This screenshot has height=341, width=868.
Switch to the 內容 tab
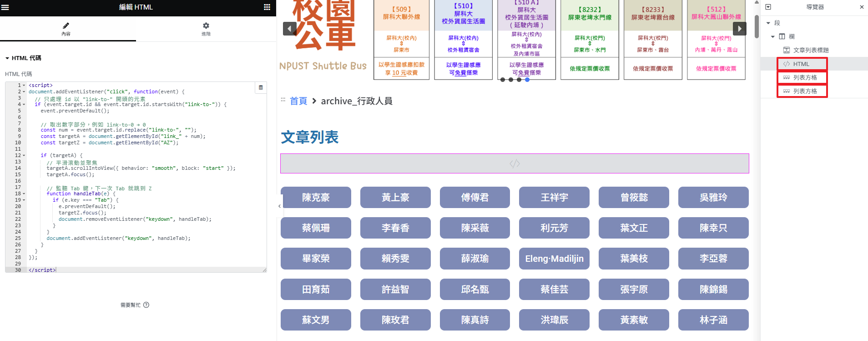tap(66, 29)
